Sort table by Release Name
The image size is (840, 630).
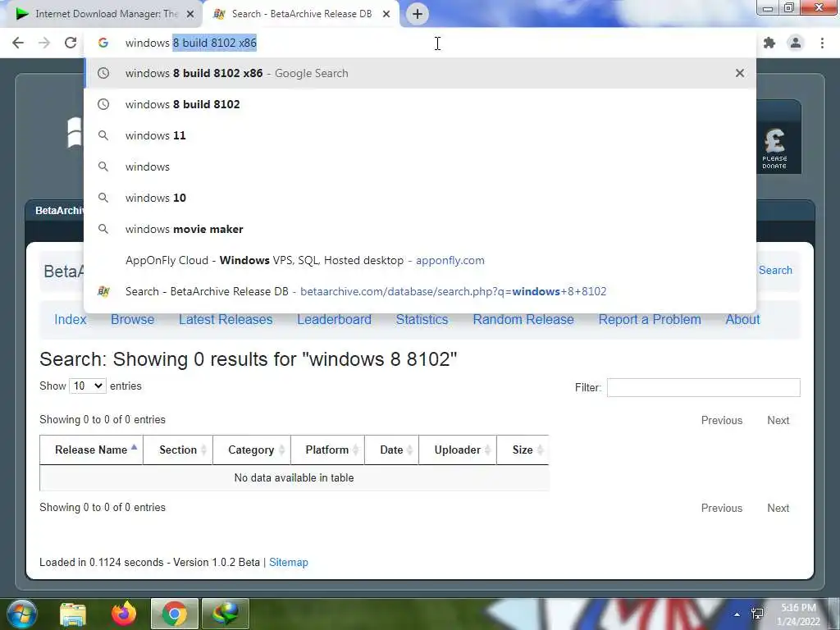point(92,450)
